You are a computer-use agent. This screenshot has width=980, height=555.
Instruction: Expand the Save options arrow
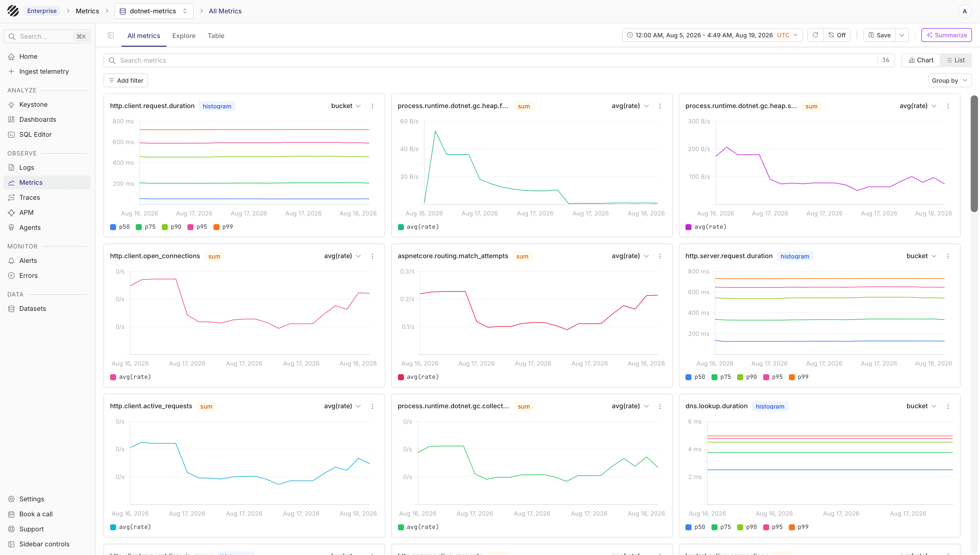(902, 35)
